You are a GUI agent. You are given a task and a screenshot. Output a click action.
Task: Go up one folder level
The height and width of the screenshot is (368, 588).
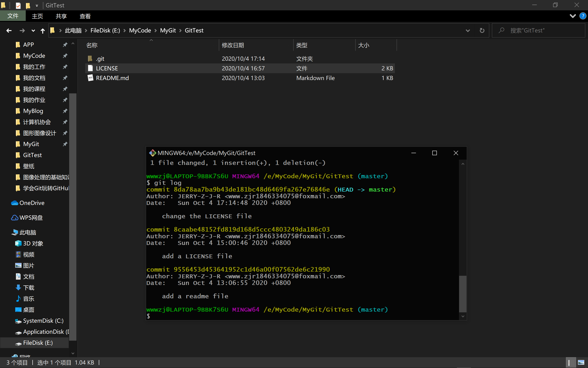point(43,30)
